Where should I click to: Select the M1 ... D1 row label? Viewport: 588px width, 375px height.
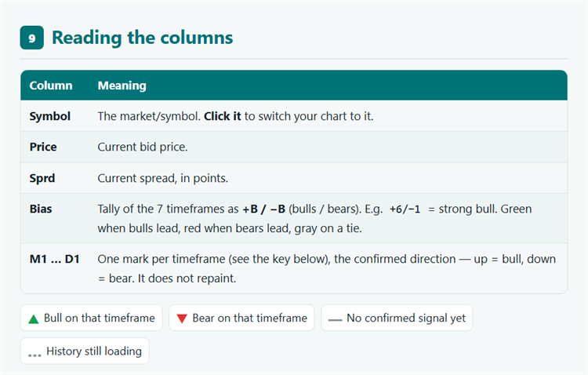(55, 259)
